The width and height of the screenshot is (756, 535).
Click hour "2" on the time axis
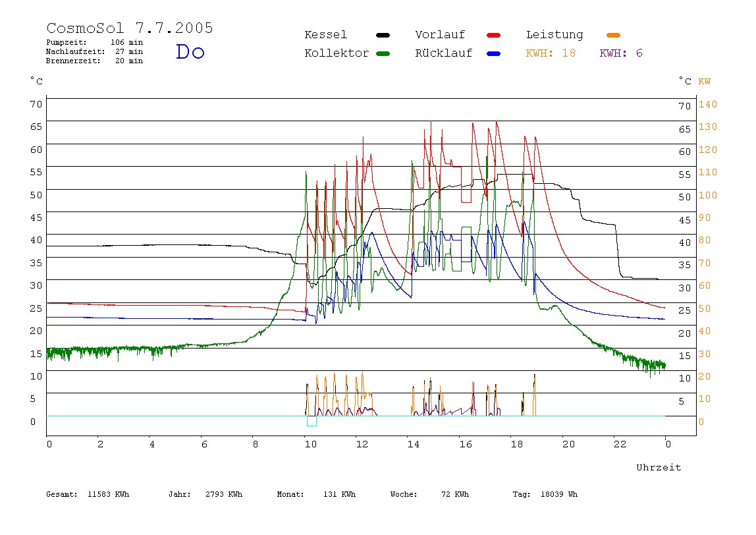pyautogui.click(x=100, y=444)
